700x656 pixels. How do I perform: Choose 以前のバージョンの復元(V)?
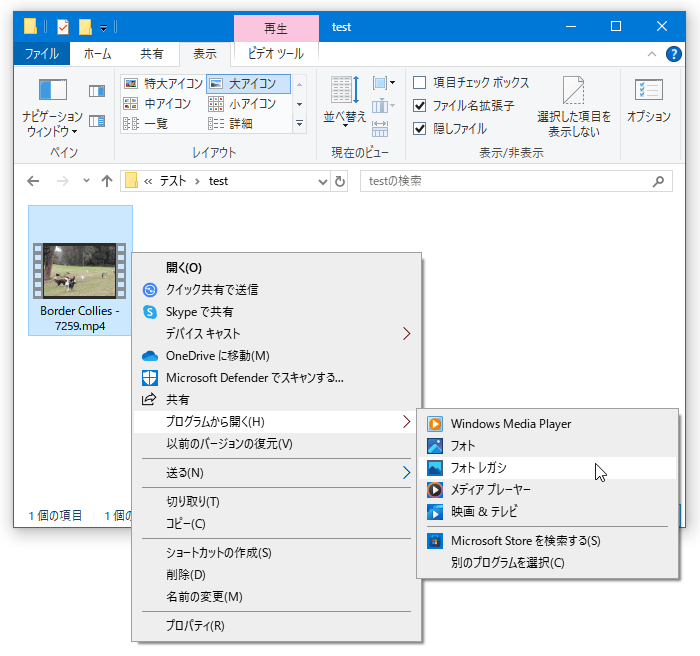(277, 444)
